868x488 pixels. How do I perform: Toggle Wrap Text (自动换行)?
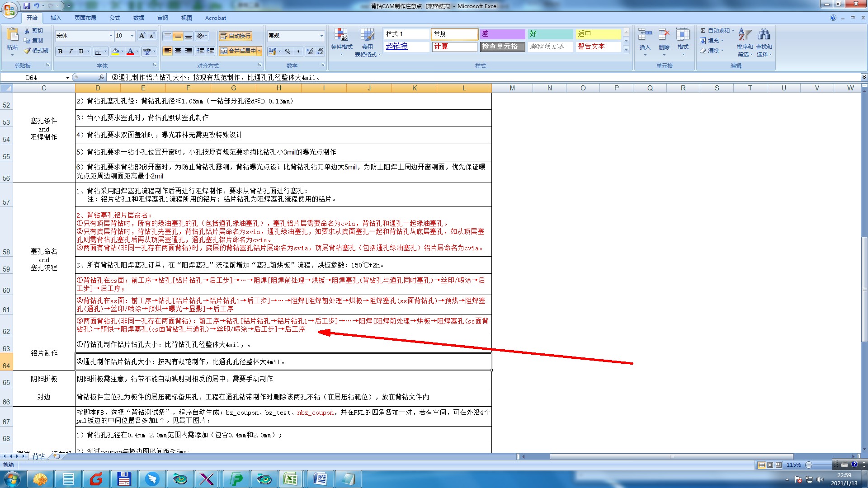pyautogui.click(x=235, y=36)
